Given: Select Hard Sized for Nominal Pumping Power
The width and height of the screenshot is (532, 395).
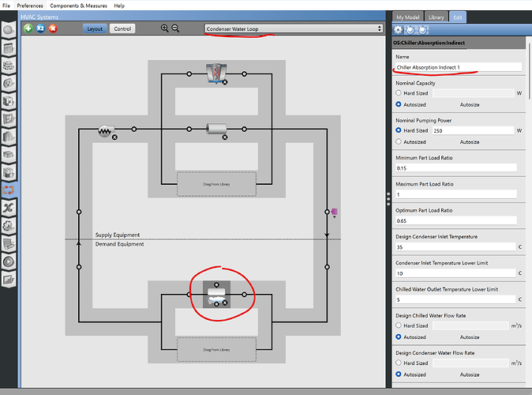Looking at the screenshot, I should tap(399, 130).
